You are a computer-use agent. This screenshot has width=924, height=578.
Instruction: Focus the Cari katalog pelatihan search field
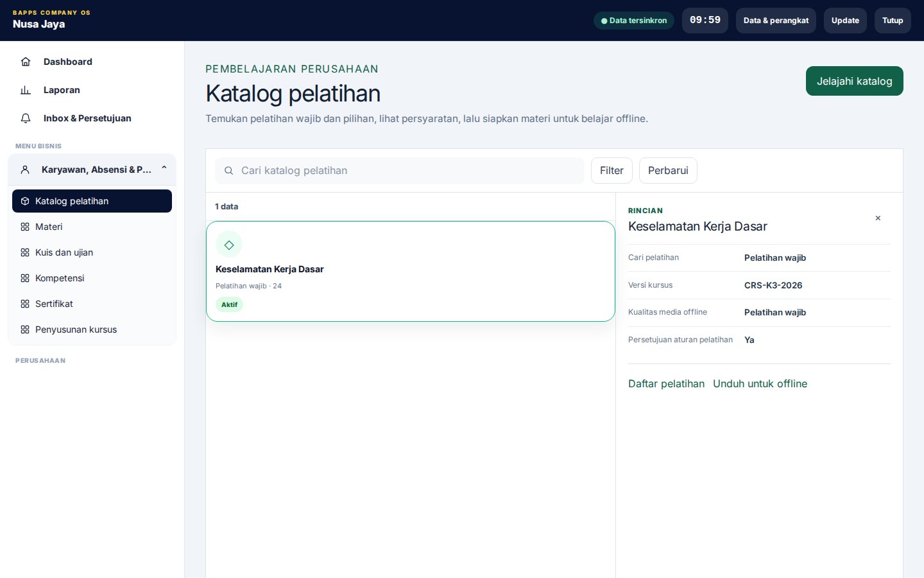click(400, 171)
